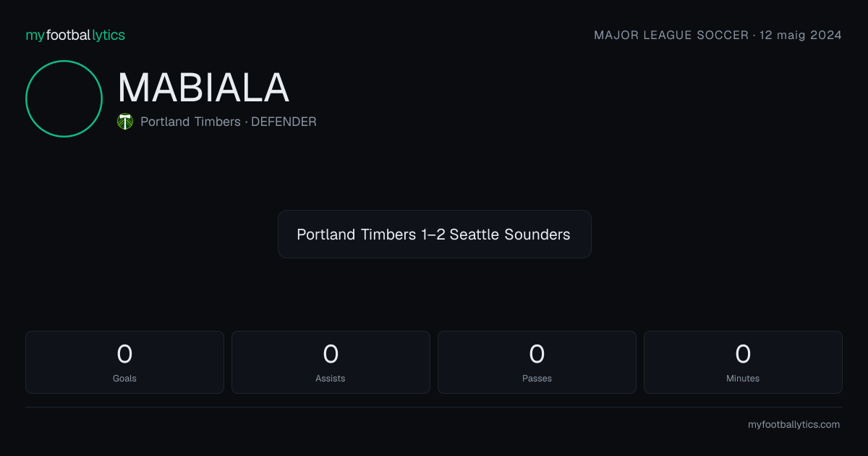Select the Passes stat card
Image resolution: width=868 pixels, height=456 pixels.
[x=537, y=362]
